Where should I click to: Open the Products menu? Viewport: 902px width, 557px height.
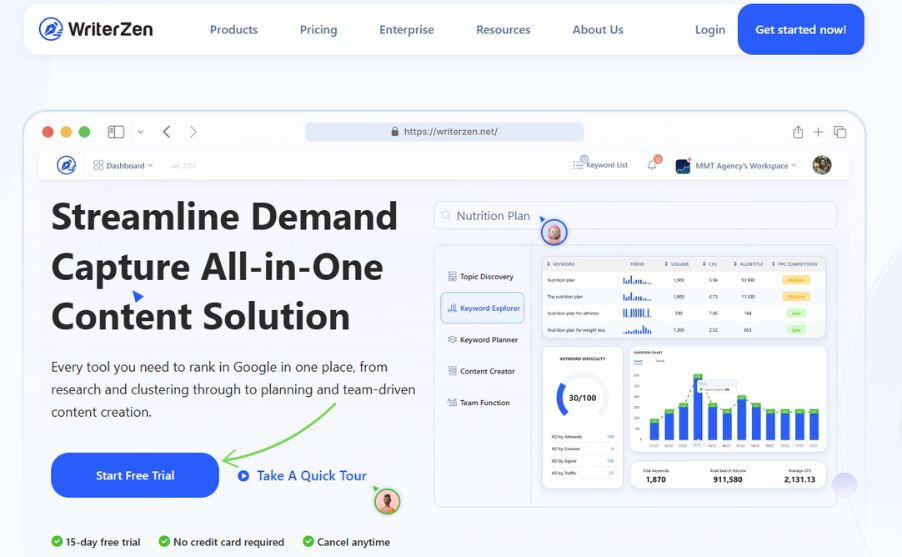[233, 30]
